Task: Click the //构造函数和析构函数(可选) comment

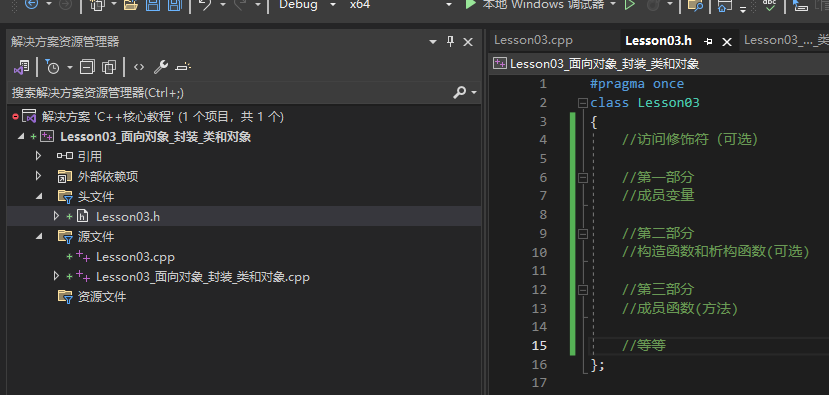Action: coord(716,252)
